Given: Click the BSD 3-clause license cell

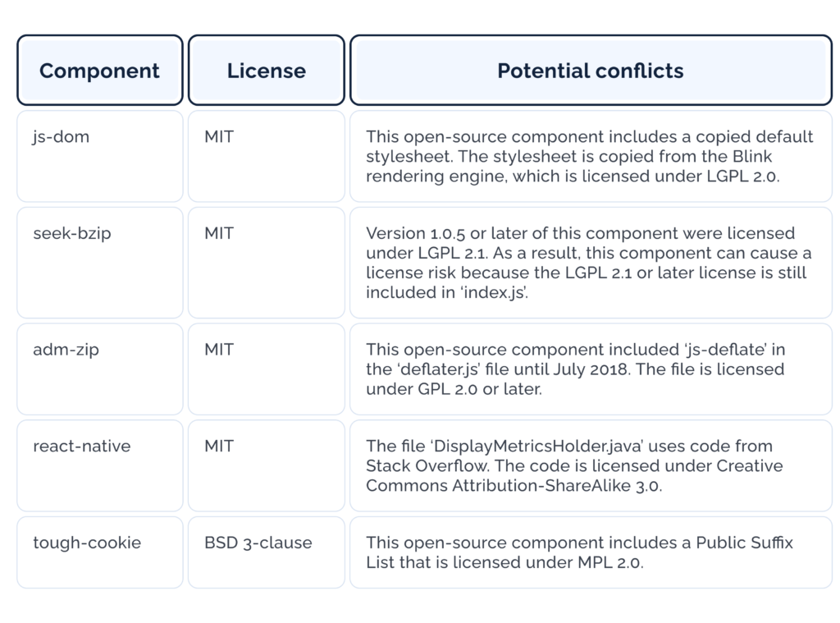Looking at the screenshot, I should coord(266,552).
